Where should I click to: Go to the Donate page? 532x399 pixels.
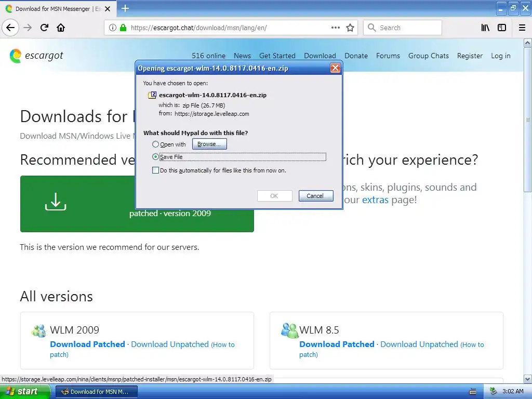356,56
